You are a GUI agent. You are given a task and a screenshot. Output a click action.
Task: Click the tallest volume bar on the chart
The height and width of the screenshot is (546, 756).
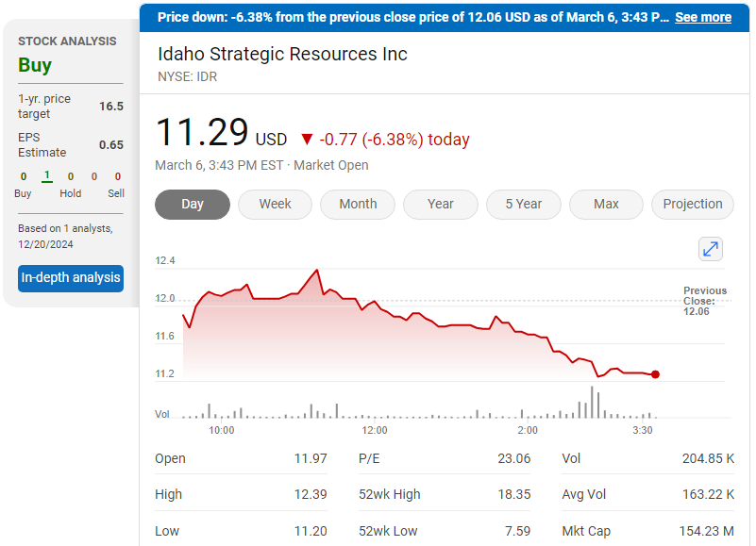point(593,403)
